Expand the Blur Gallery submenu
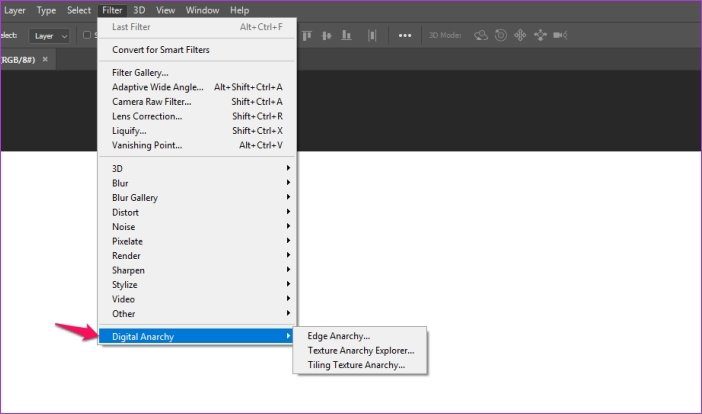The image size is (702, 414). (x=197, y=197)
